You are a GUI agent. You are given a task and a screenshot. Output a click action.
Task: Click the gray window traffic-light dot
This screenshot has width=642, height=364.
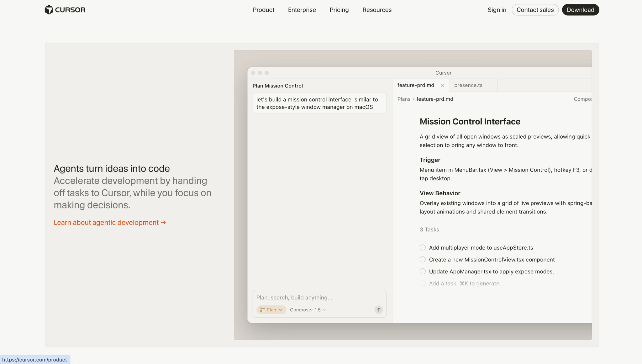253,73
